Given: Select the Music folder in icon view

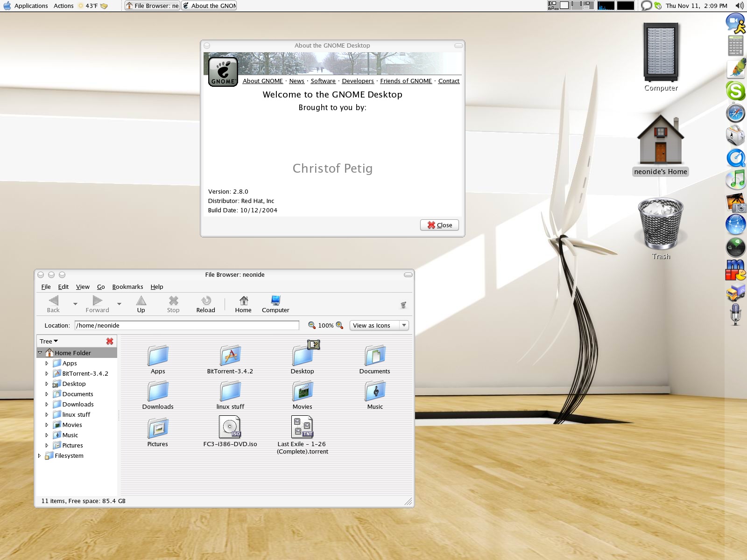Looking at the screenshot, I should 375,395.
